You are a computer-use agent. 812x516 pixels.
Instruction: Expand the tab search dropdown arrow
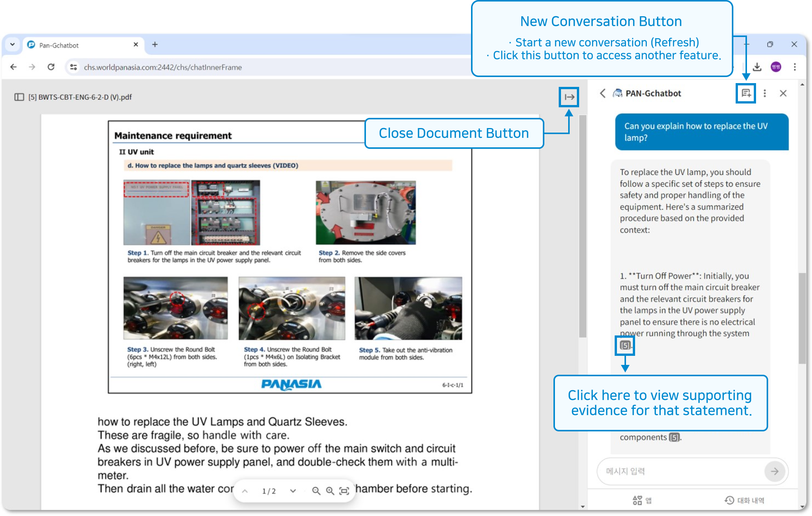point(12,45)
